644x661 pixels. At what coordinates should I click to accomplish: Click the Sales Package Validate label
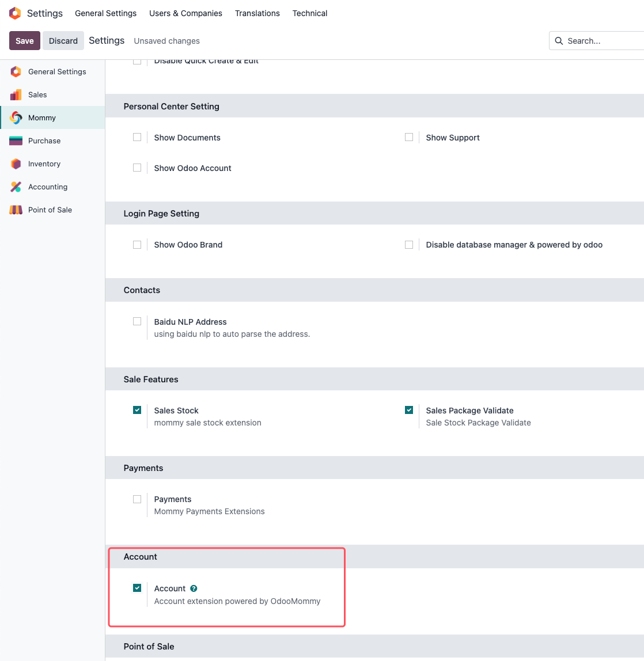[x=470, y=411]
